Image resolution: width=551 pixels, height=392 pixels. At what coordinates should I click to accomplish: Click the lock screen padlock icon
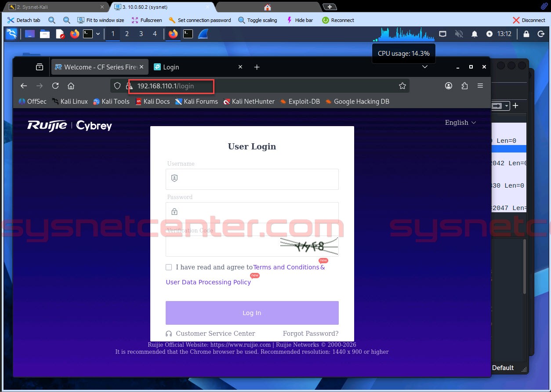526,34
